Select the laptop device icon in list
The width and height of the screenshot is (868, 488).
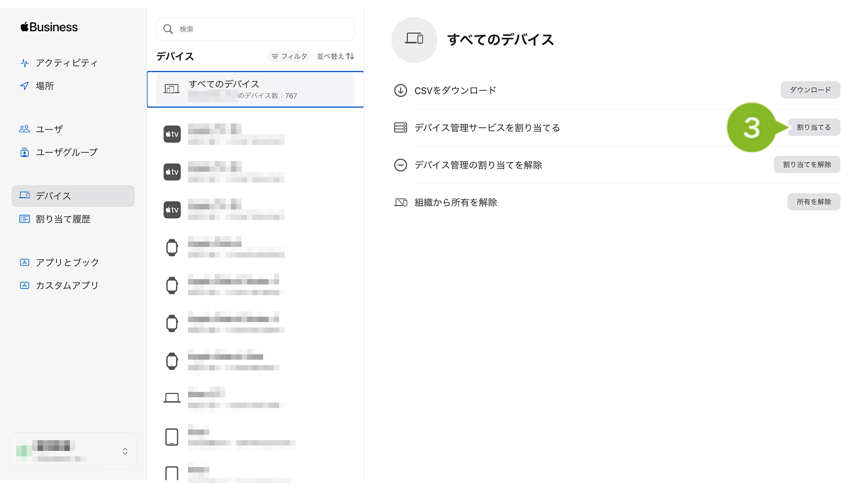coord(172,398)
